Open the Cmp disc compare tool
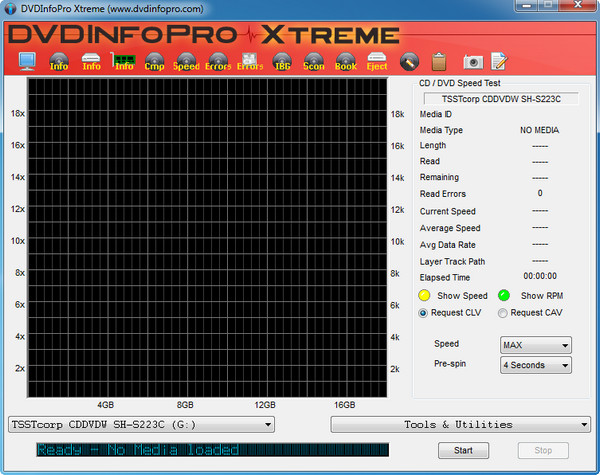The width and height of the screenshot is (600, 475). [155, 62]
